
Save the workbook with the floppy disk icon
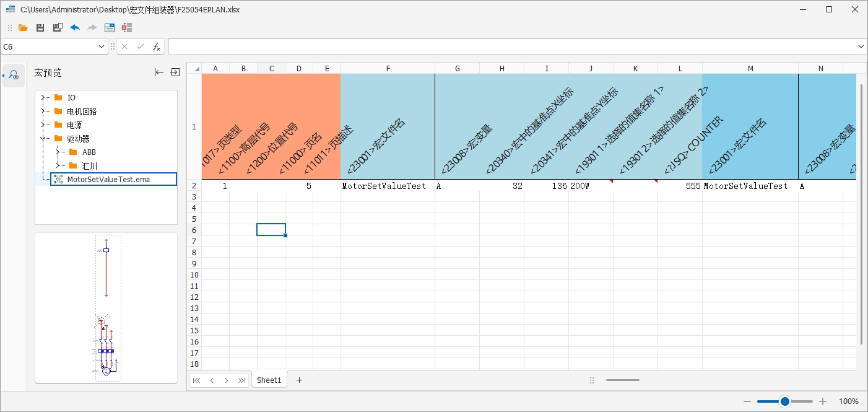click(x=40, y=28)
